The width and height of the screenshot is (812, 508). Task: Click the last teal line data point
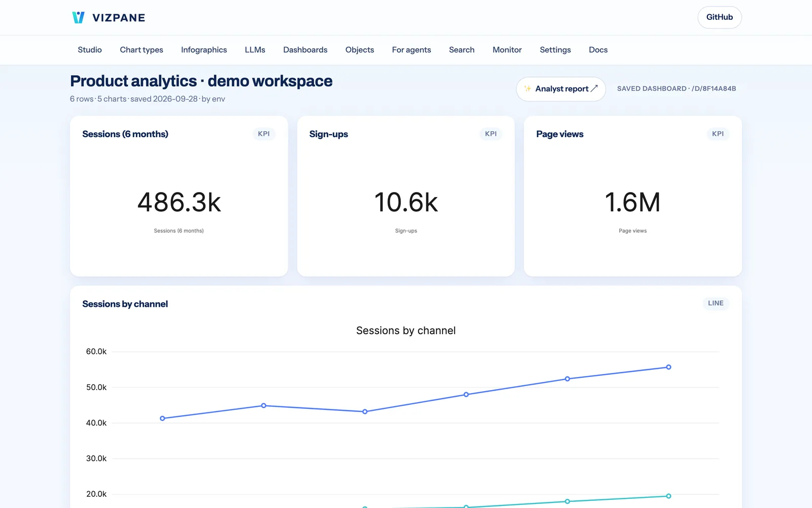click(668, 496)
